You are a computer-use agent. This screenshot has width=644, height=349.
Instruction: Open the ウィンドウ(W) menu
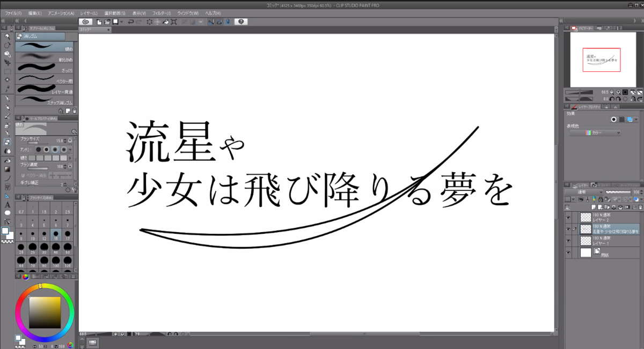tap(187, 13)
